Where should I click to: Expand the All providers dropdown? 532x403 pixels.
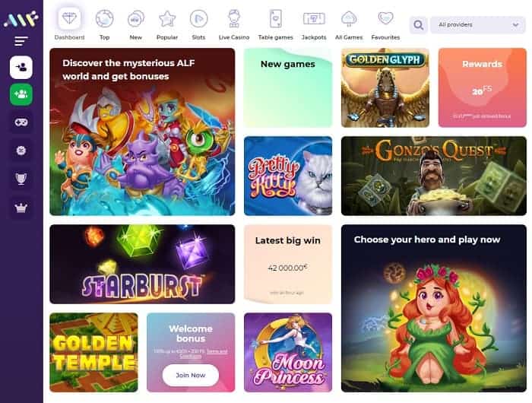tap(478, 25)
